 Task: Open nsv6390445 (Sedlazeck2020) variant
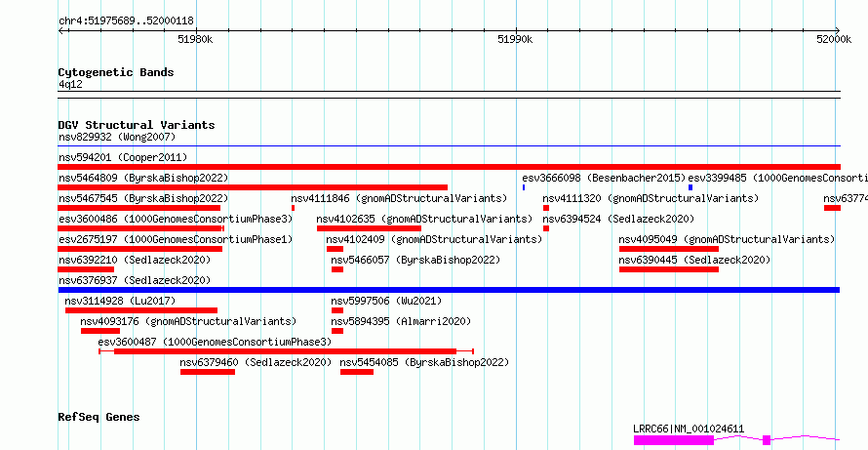pyautogui.click(x=694, y=260)
